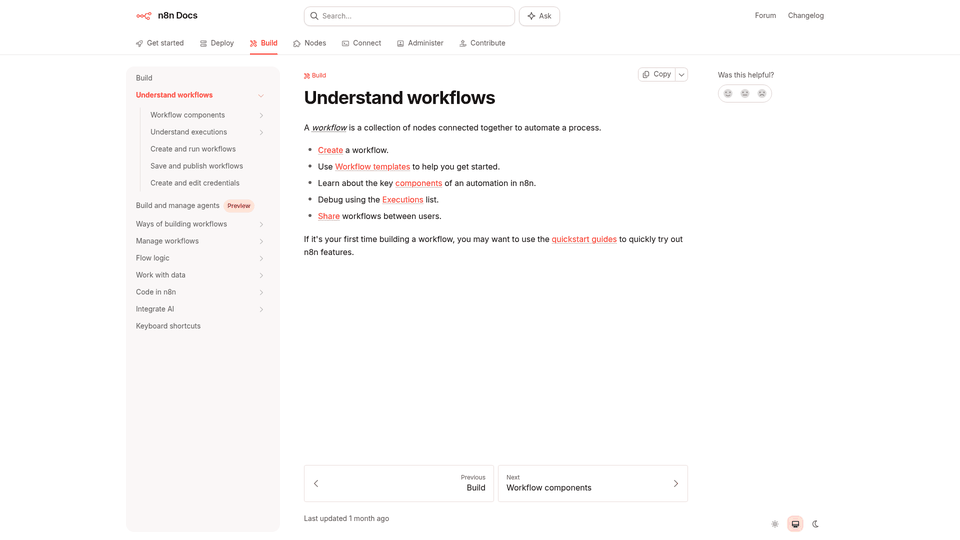Viewport: 960px width, 540px height.
Task: Open Save and publish workflows page
Action: click(x=197, y=167)
